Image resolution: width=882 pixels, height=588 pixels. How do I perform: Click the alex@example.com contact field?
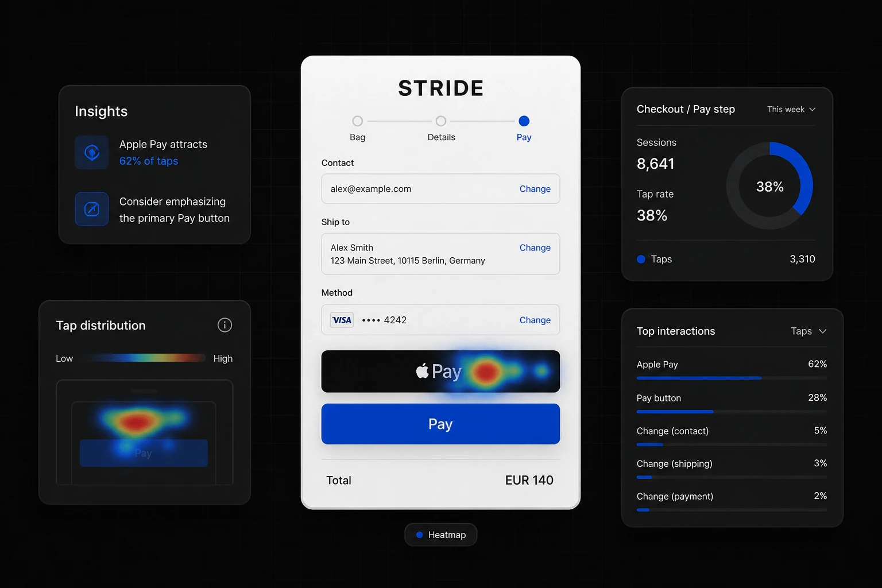click(440, 188)
